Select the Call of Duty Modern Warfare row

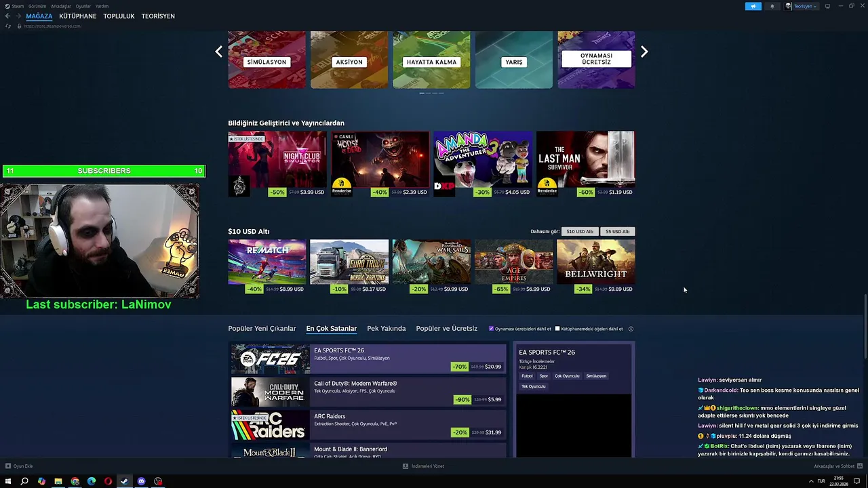[x=368, y=392]
